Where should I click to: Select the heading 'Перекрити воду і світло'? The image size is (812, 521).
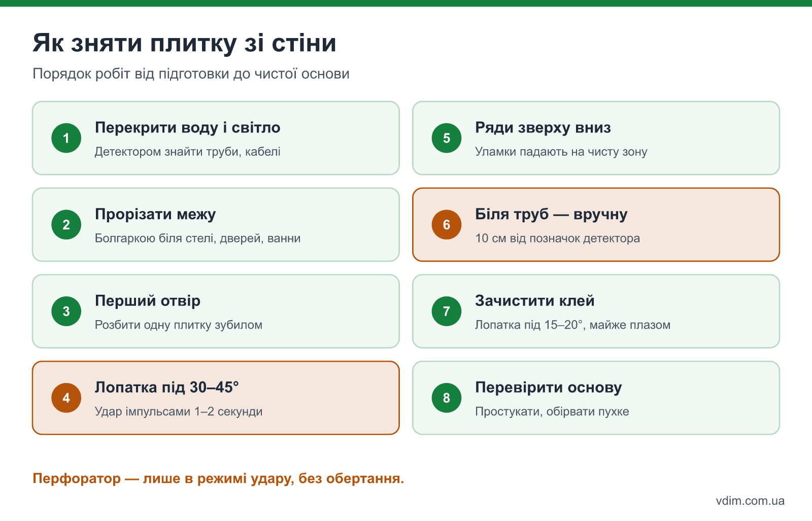click(x=187, y=127)
